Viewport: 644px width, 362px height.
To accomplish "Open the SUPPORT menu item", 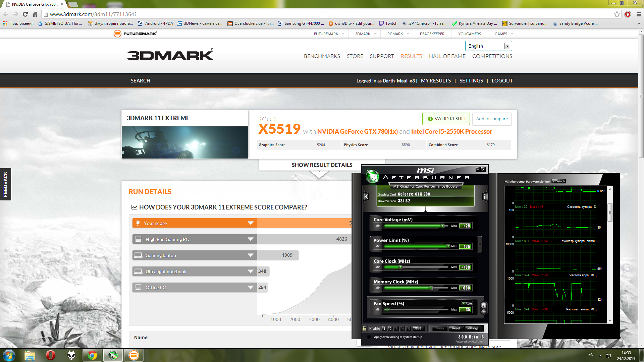I will pyautogui.click(x=382, y=56).
